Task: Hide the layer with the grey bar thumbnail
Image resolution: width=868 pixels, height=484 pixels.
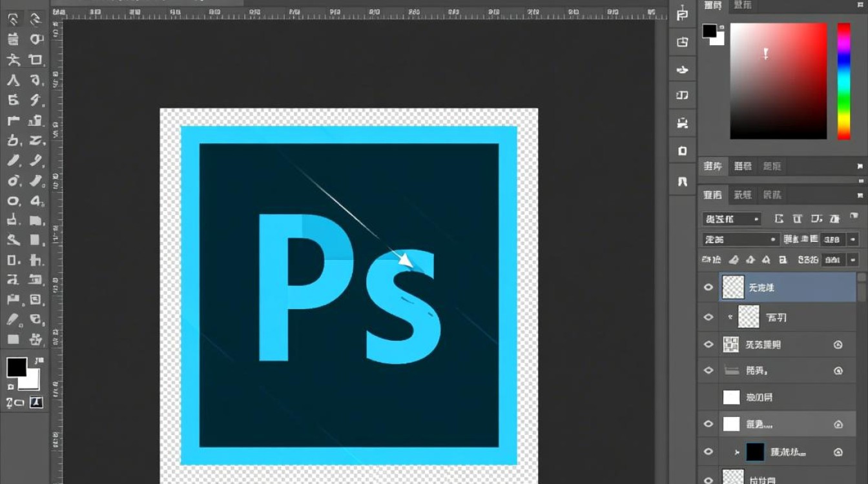Action: [x=708, y=370]
